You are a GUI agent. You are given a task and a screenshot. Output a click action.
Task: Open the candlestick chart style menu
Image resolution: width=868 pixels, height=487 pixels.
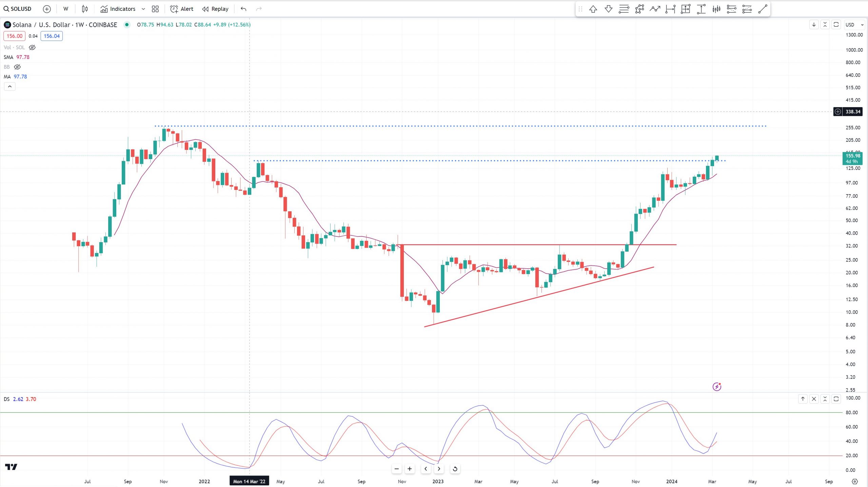85,9
